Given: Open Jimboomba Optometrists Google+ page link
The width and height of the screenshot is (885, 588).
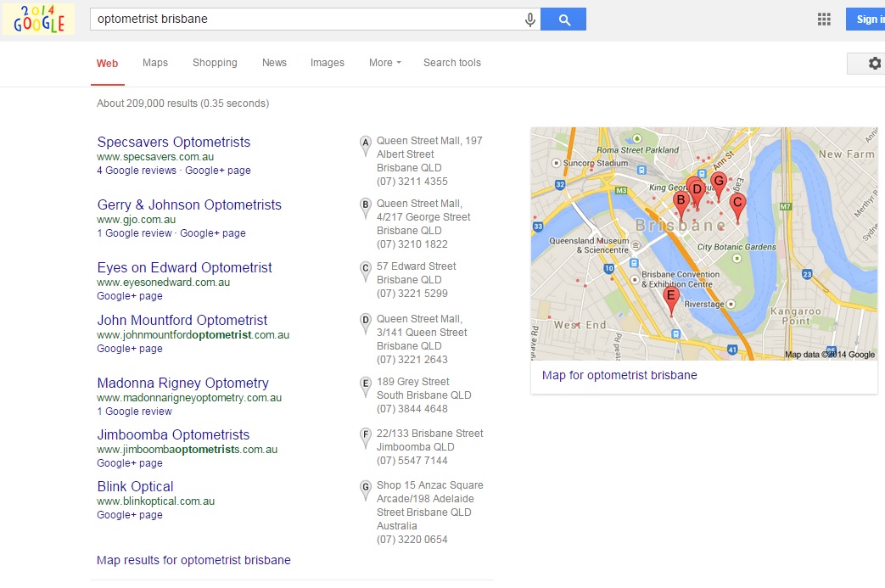Looking at the screenshot, I should [130, 462].
